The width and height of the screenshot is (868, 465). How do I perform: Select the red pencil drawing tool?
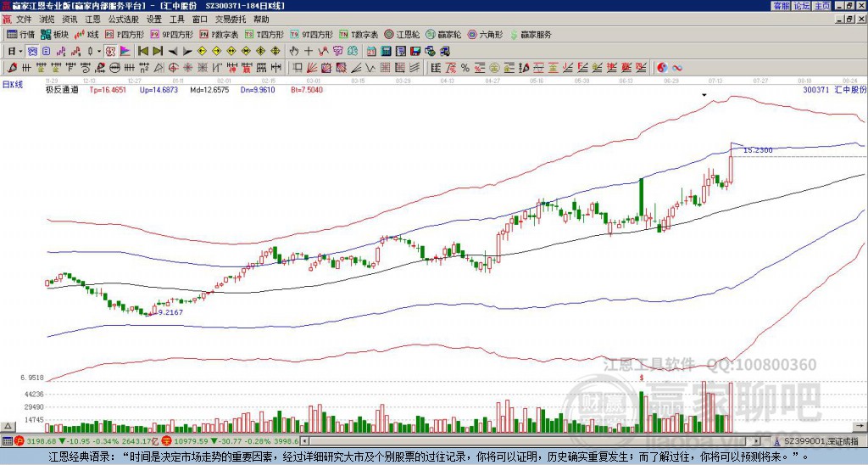(x=12, y=68)
